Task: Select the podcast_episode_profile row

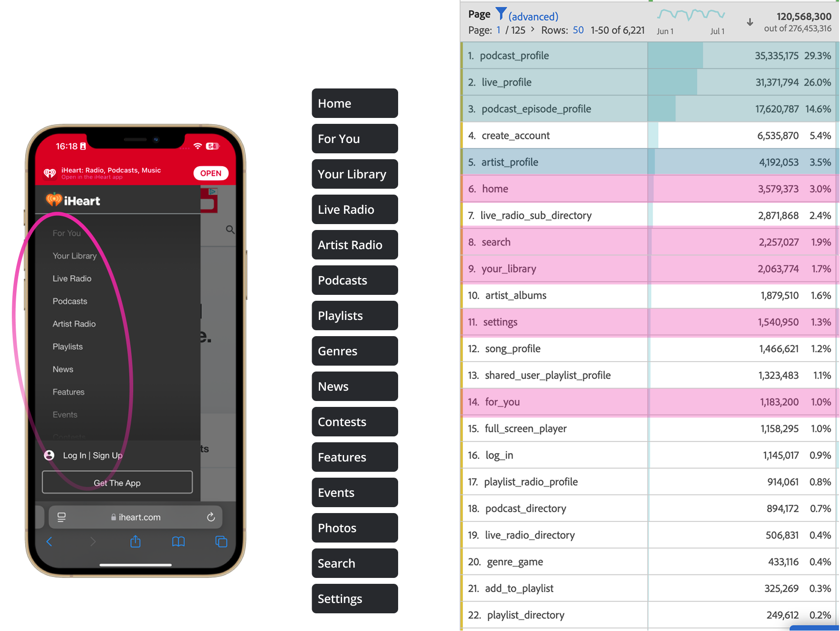Action: tap(650, 109)
